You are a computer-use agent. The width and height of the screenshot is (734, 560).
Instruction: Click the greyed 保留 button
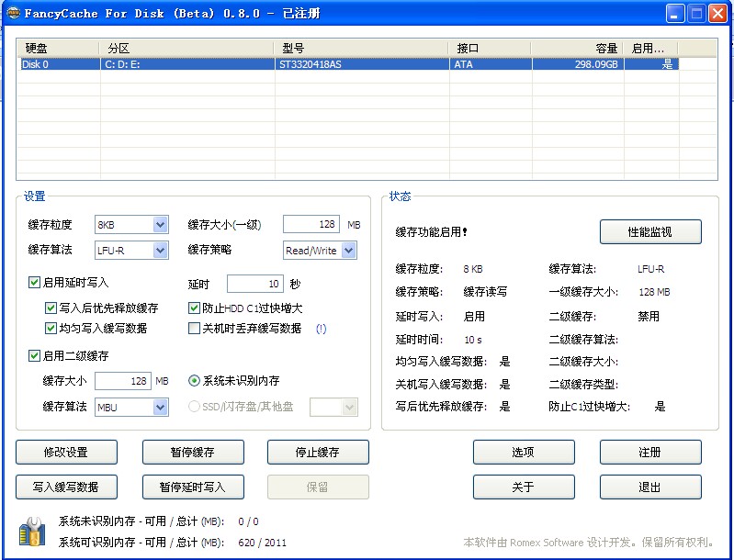[318, 487]
